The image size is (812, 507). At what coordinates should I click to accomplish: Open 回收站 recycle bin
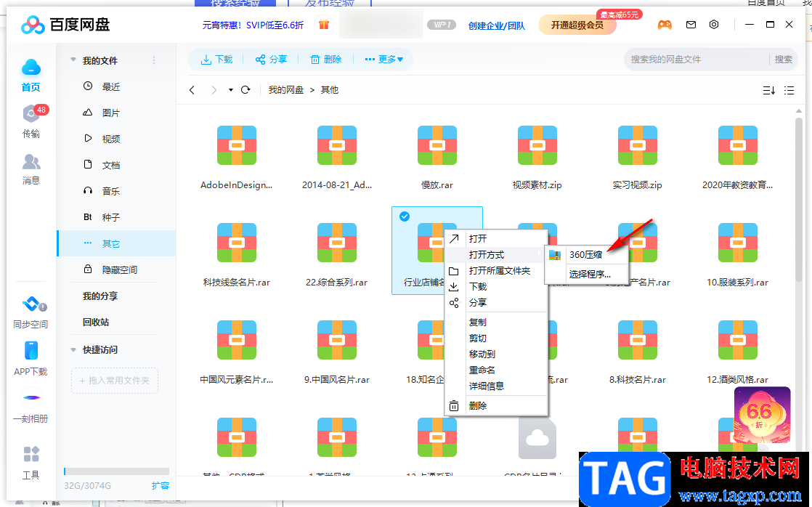pyautogui.click(x=96, y=322)
